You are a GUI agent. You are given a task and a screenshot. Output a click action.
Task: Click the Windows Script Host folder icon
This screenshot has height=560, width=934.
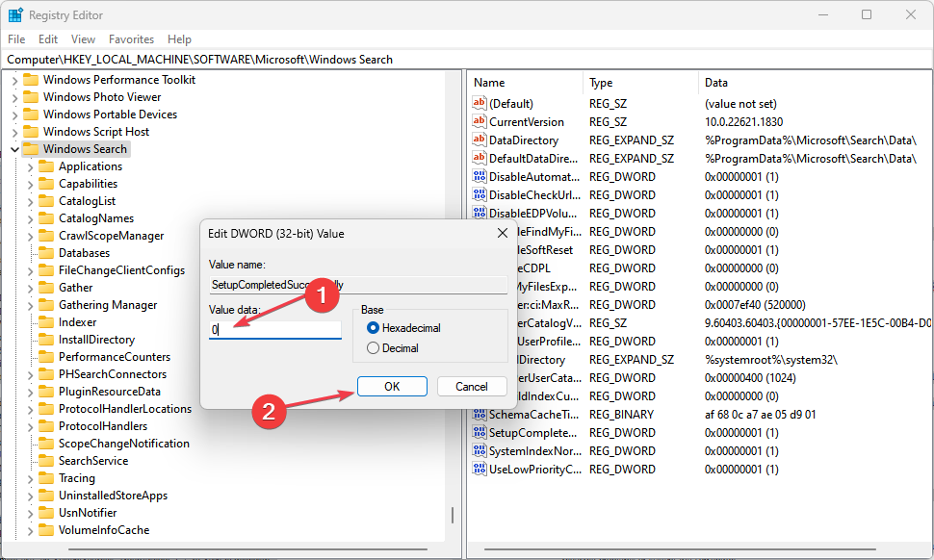point(31,132)
